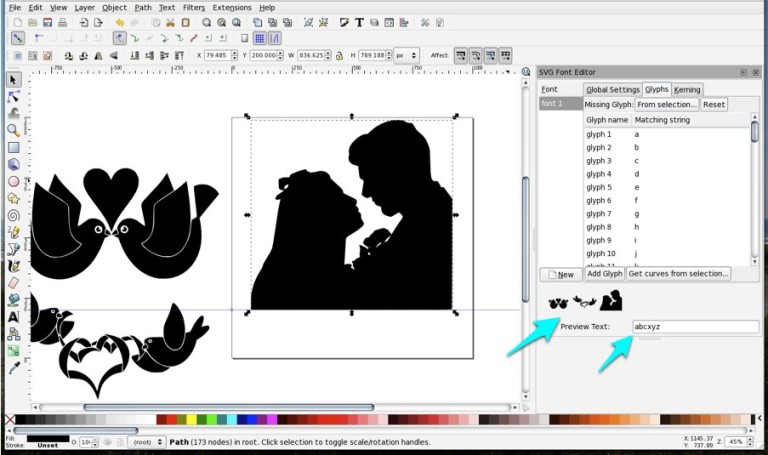Toggle snap to grids button
The width and height of the screenshot is (768, 455).
click(x=260, y=38)
